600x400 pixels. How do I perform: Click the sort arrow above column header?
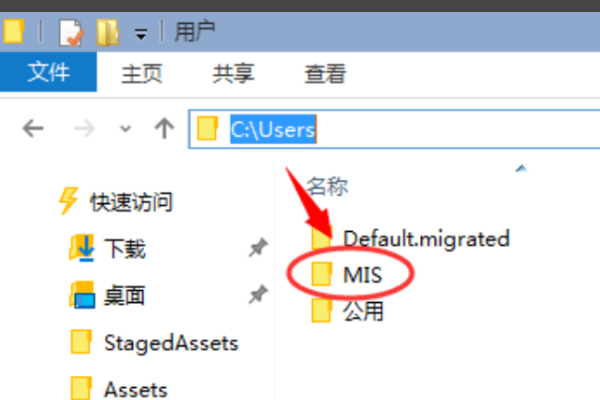pos(521,168)
